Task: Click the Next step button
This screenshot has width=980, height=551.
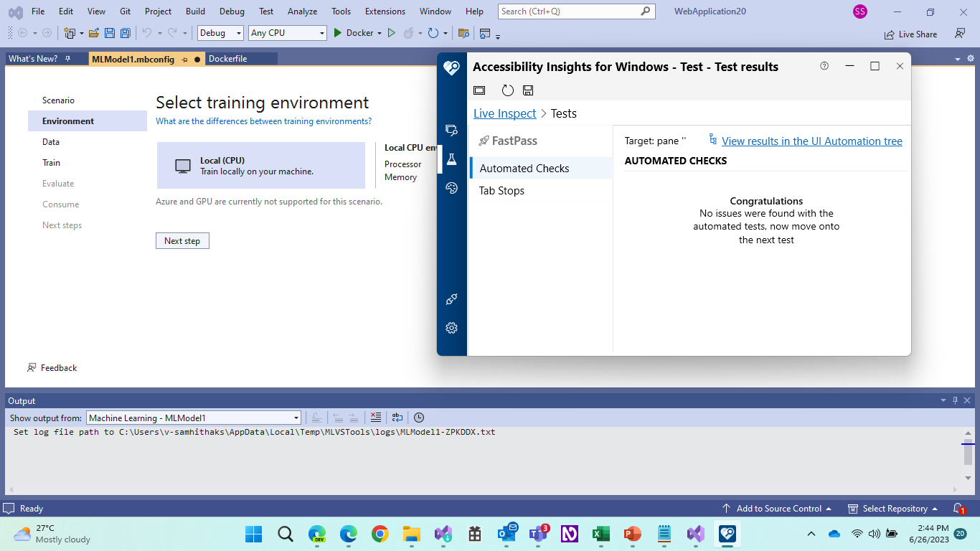Action: click(x=182, y=240)
